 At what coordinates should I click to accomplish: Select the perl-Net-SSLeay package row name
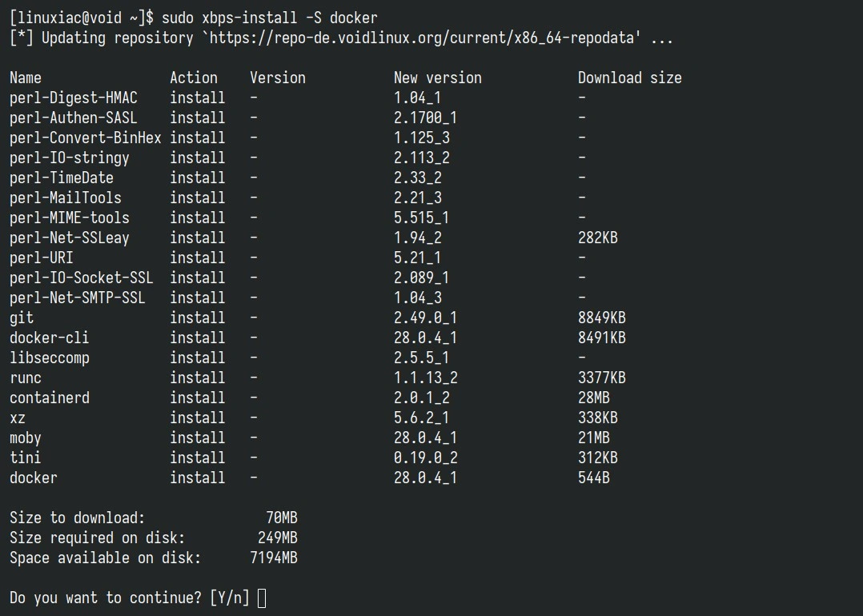70,238
